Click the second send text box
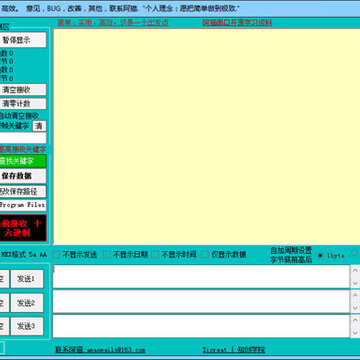This screenshot has height=360, width=360. click(201, 302)
